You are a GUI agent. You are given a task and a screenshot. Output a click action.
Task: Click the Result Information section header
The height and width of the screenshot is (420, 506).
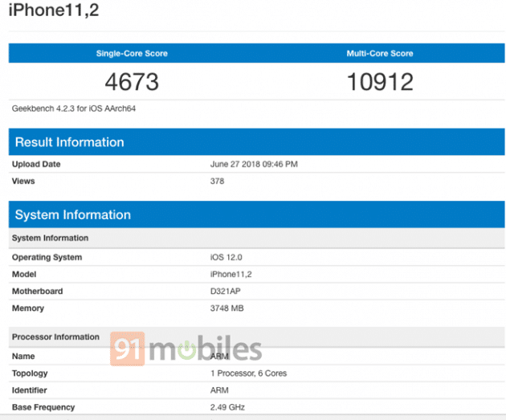69,142
